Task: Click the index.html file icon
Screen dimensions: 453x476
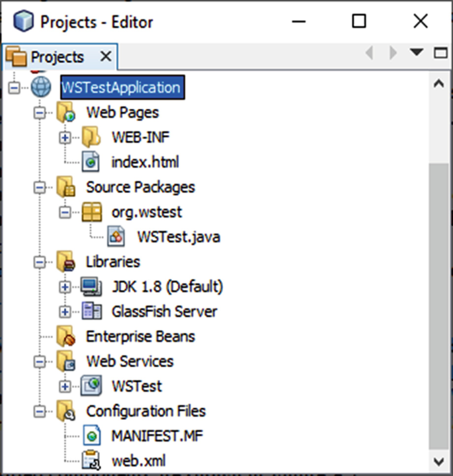Action: [x=91, y=162]
